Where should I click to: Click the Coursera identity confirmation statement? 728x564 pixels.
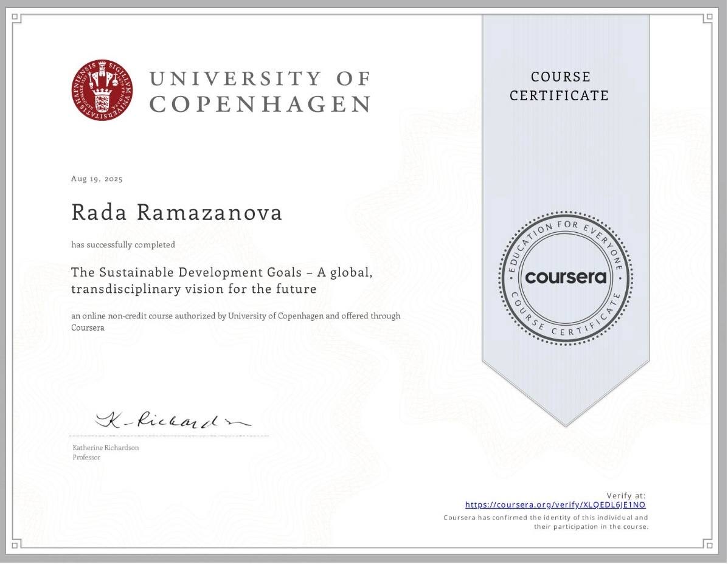pyautogui.click(x=546, y=522)
